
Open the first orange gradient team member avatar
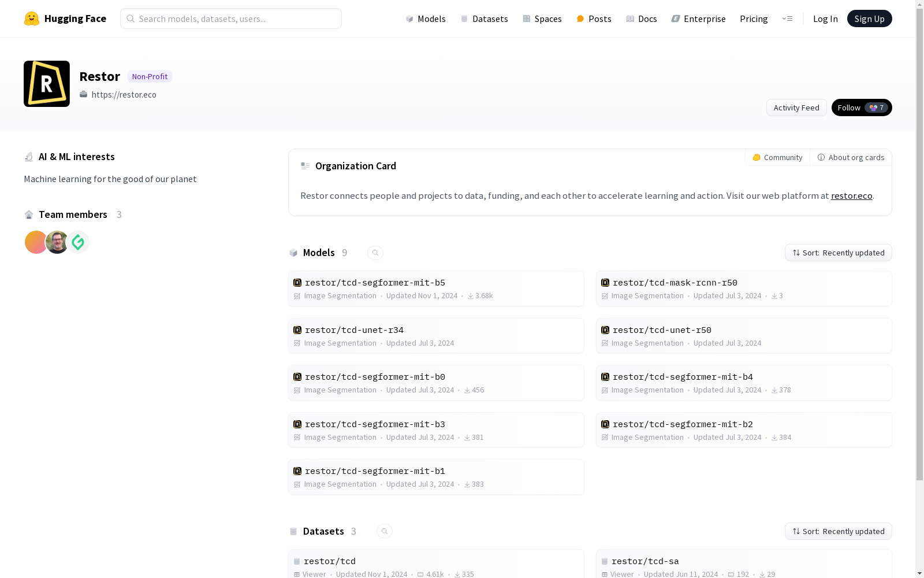click(x=36, y=242)
